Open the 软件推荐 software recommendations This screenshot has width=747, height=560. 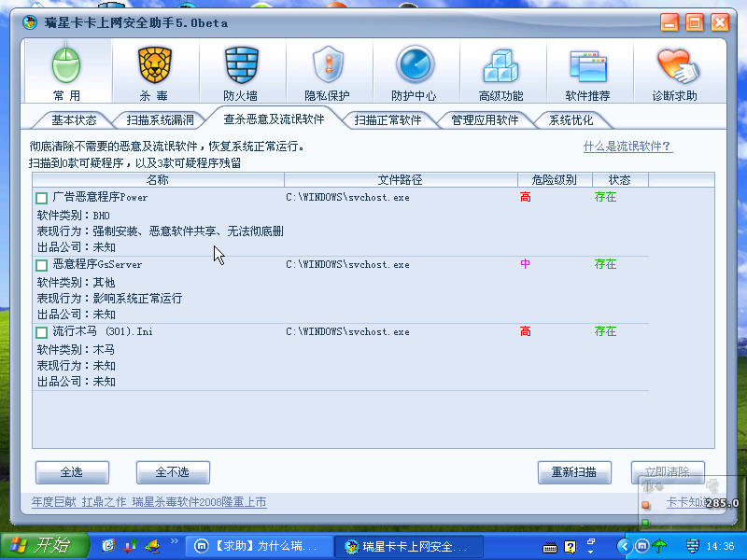point(588,72)
